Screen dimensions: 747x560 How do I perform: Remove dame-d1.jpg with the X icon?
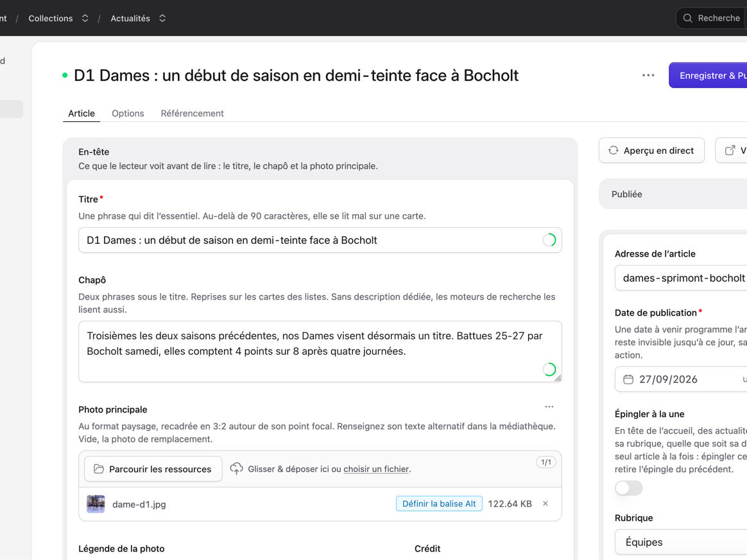545,504
